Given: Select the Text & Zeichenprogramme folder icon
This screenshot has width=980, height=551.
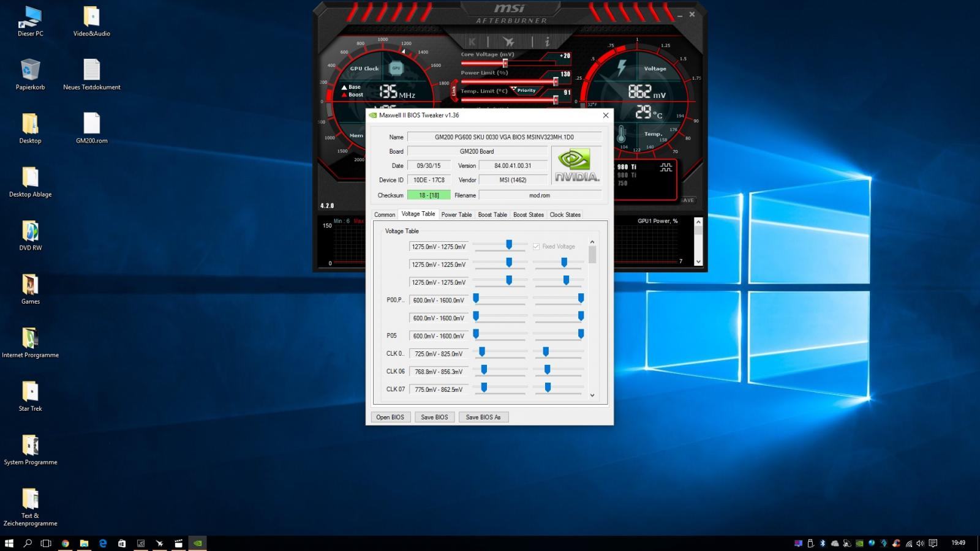Looking at the screenshot, I should tap(30, 507).
